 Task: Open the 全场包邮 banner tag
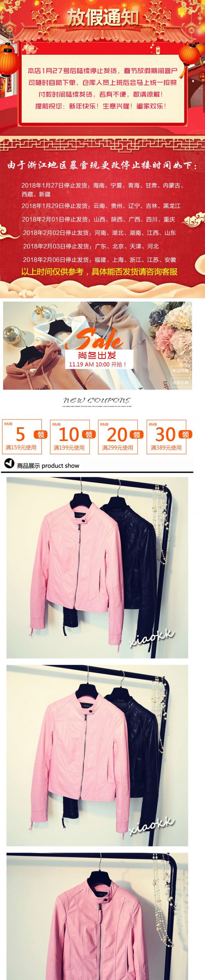click(x=181, y=382)
